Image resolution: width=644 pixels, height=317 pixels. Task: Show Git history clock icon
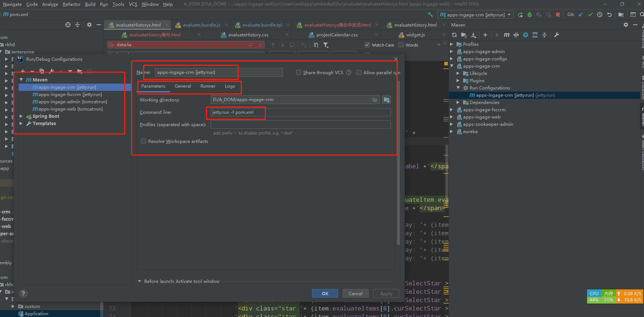(x=600, y=15)
